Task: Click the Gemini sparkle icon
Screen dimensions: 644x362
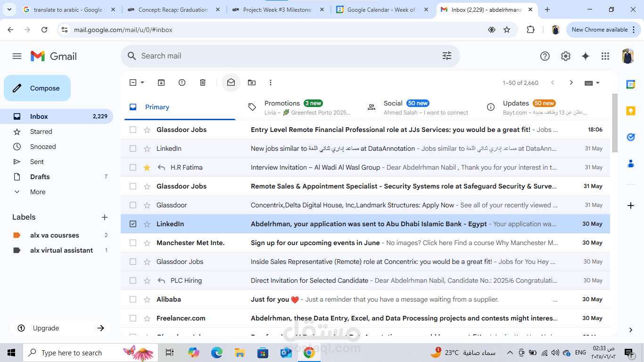Action: 586,56
